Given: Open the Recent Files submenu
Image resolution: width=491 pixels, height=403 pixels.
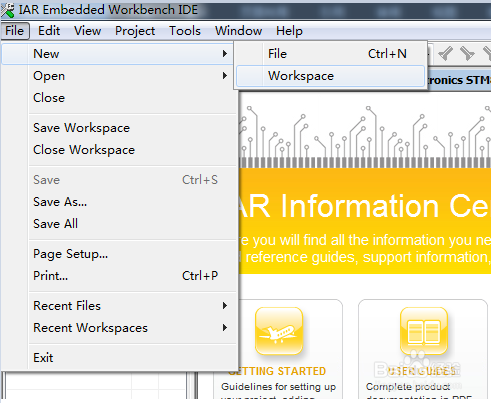Looking at the screenshot, I should pos(119,306).
